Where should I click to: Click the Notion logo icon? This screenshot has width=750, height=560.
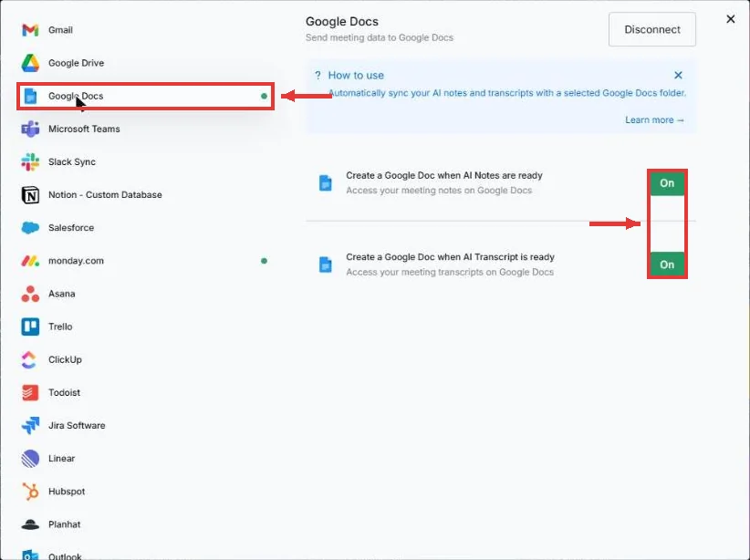pyautogui.click(x=30, y=195)
